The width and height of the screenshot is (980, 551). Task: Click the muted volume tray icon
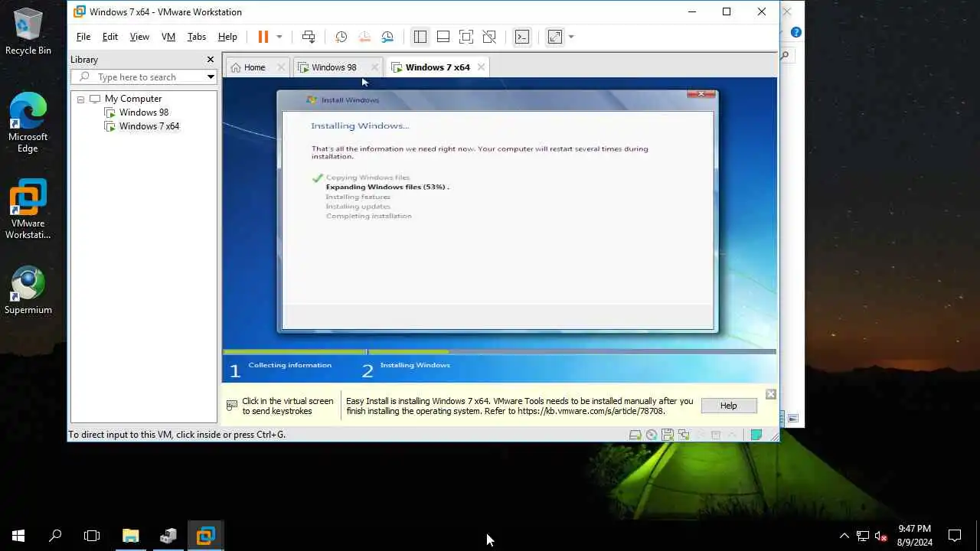tap(881, 536)
